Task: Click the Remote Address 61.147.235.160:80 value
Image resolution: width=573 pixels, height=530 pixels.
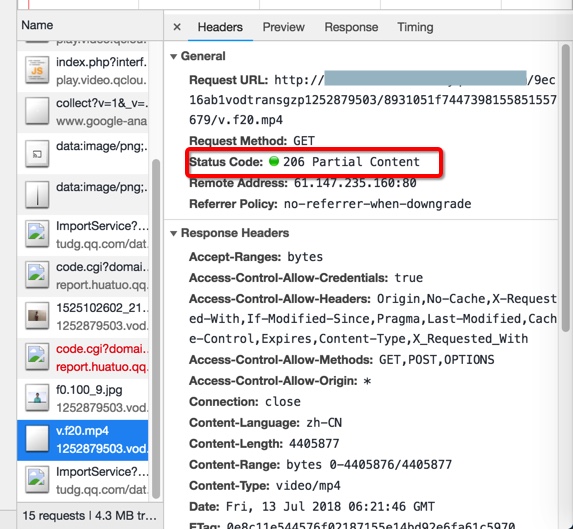Action: [355, 183]
